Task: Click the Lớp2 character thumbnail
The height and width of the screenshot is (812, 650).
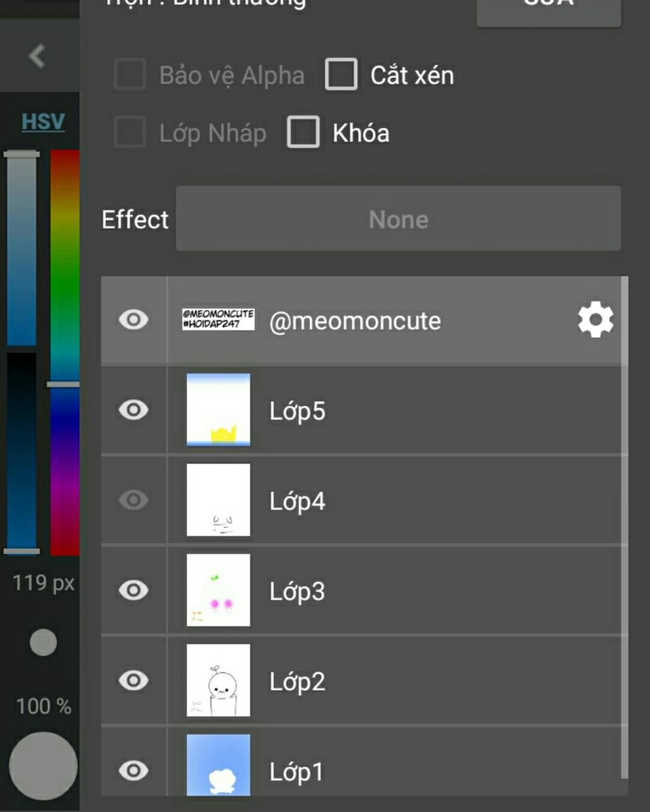Action: coord(218,681)
